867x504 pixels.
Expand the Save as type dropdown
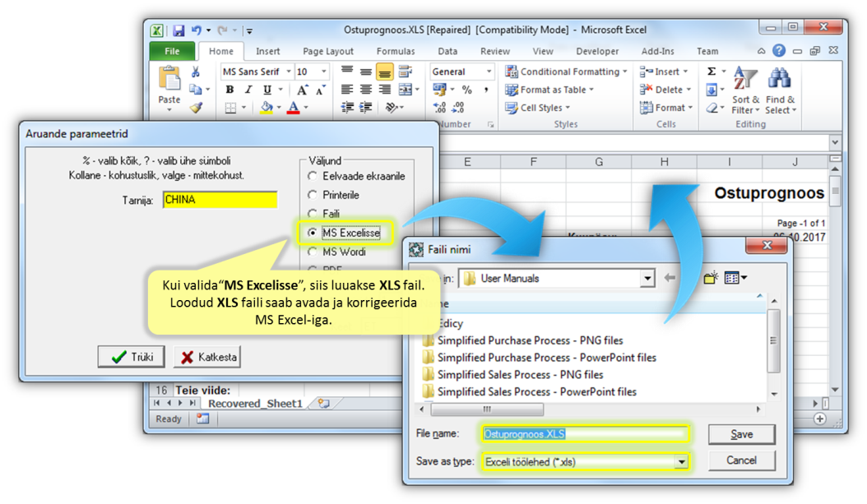(x=681, y=462)
